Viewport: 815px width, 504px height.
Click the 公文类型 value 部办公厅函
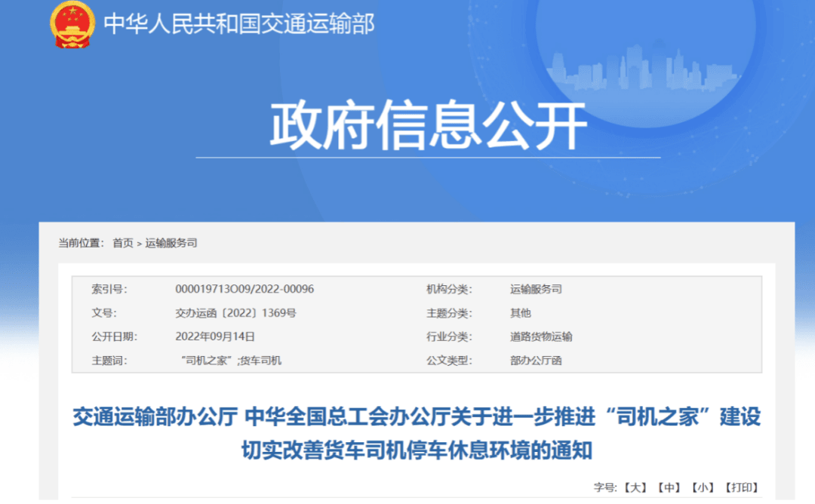point(536,361)
